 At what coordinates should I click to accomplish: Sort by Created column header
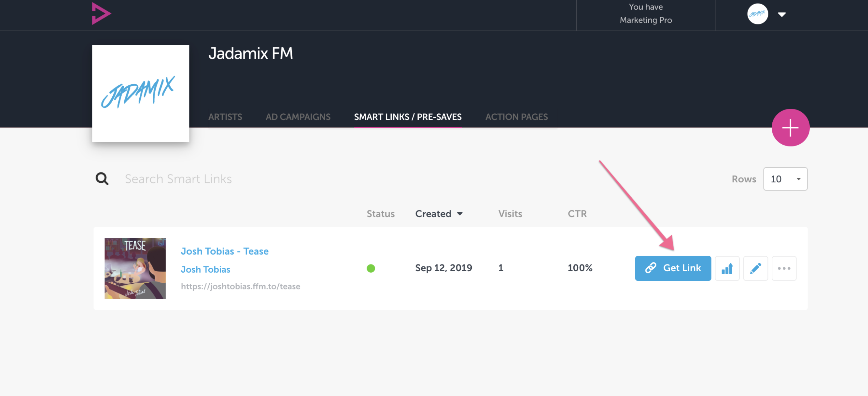pyautogui.click(x=439, y=214)
